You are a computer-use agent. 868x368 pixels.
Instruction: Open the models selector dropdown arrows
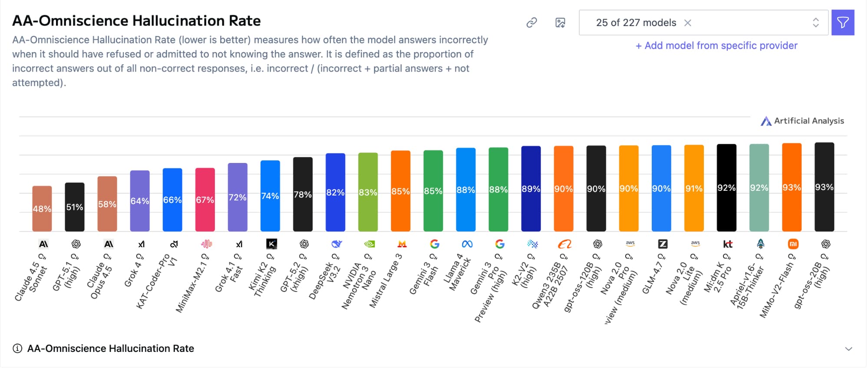pos(815,23)
